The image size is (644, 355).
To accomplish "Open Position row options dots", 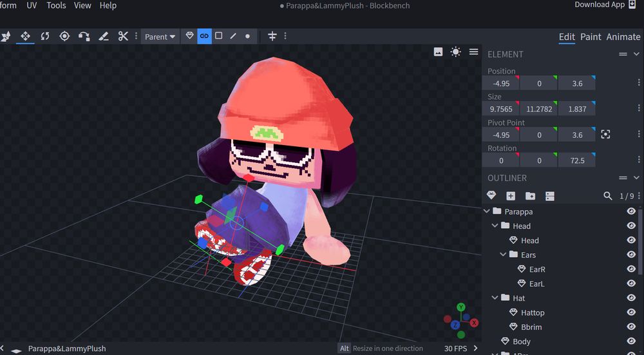I will click(x=639, y=83).
